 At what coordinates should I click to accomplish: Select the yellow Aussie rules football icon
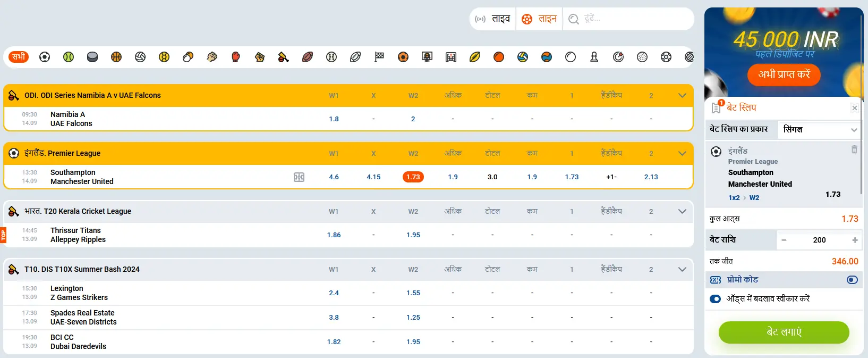click(x=475, y=57)
